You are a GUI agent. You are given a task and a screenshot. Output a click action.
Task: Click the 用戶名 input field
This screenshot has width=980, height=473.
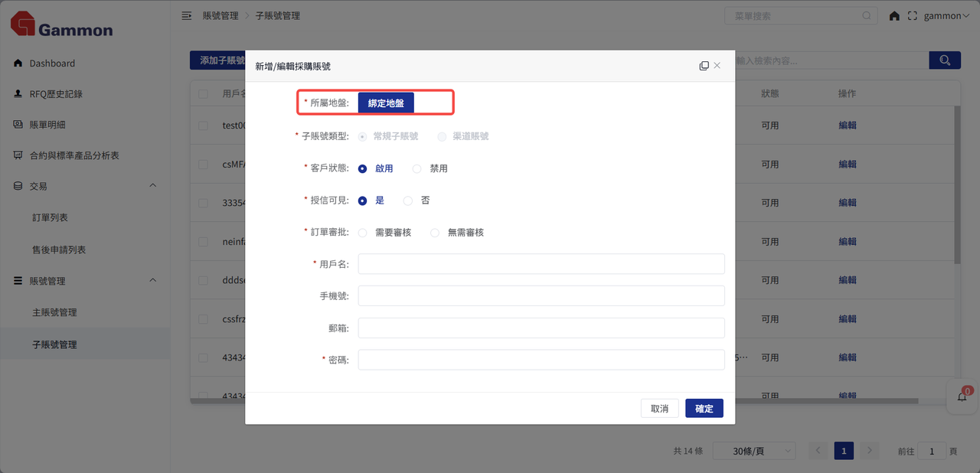541,264
